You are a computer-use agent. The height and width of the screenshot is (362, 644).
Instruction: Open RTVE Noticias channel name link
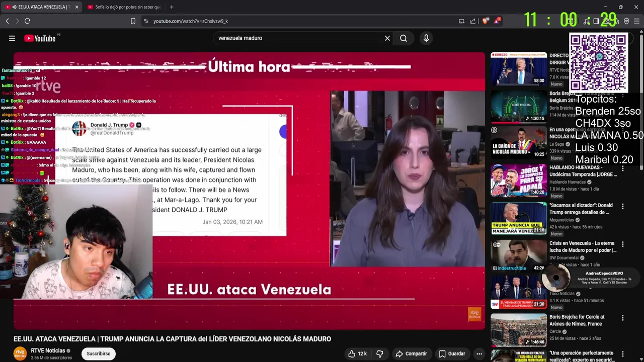pyautogui.click(x=48, y=351)
